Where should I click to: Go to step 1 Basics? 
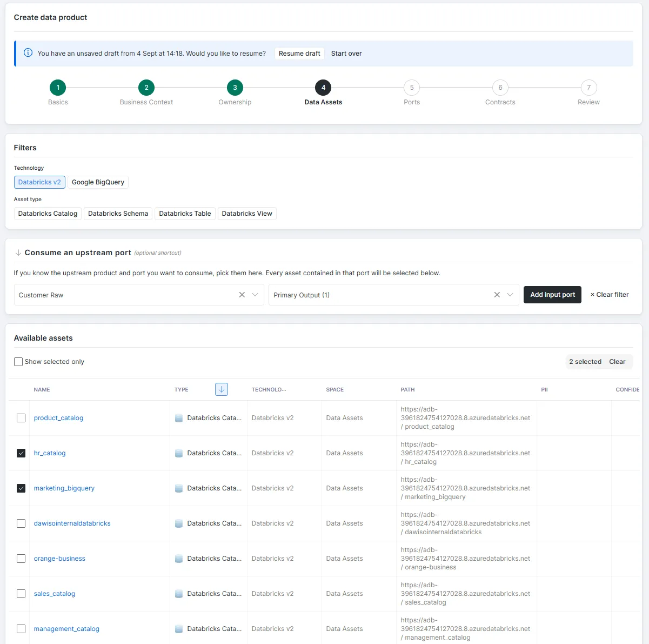(58, 88)
